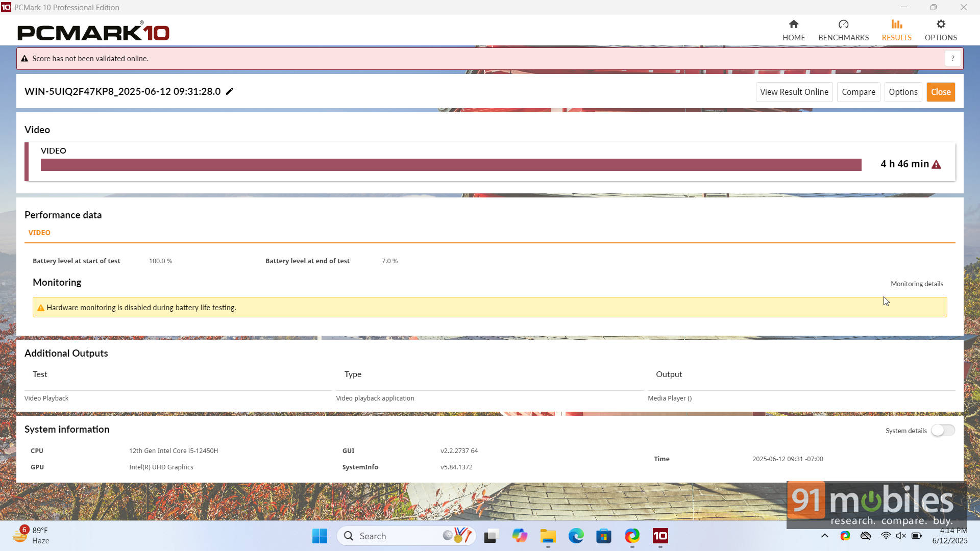Open the clock and date panel

(950, 536)
